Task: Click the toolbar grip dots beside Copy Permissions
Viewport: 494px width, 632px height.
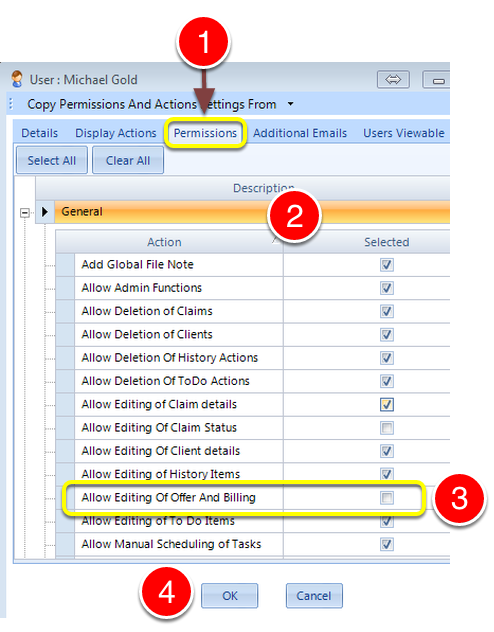Action: click(x=11, y=104)
